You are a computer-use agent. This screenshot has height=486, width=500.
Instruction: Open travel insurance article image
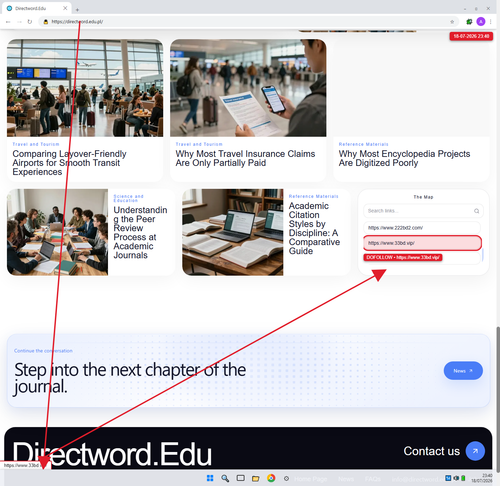[248, 88]
